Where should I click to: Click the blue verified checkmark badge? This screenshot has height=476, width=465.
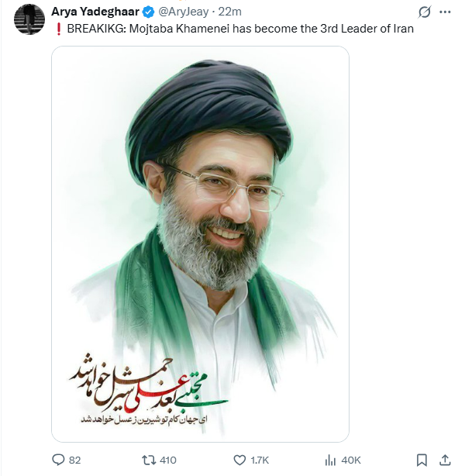click(x=149, y=12)
